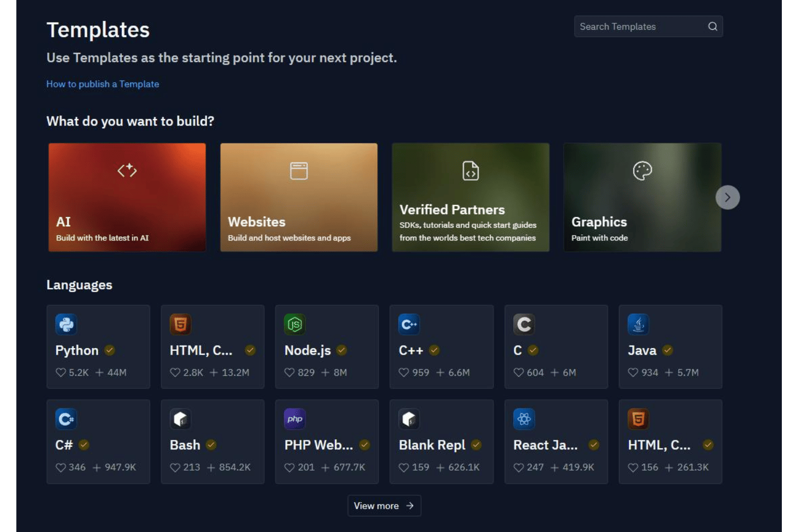
Task: Select the Blank Repl template title
Action: 432,445
